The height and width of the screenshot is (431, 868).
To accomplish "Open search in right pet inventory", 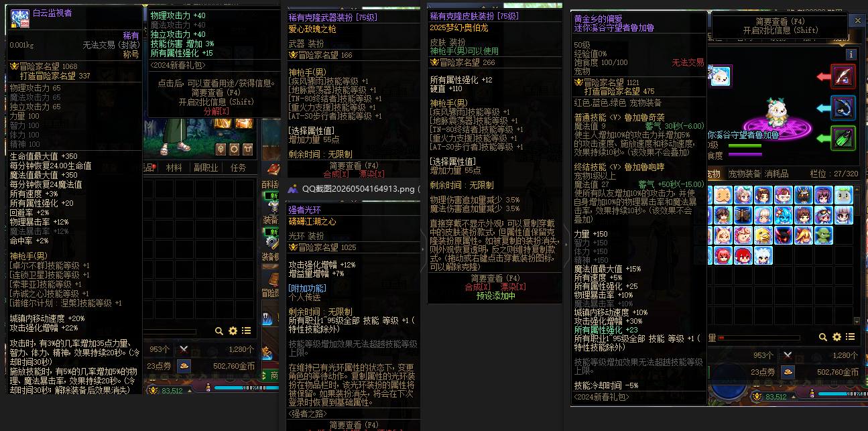I will [x=823, y=337].
